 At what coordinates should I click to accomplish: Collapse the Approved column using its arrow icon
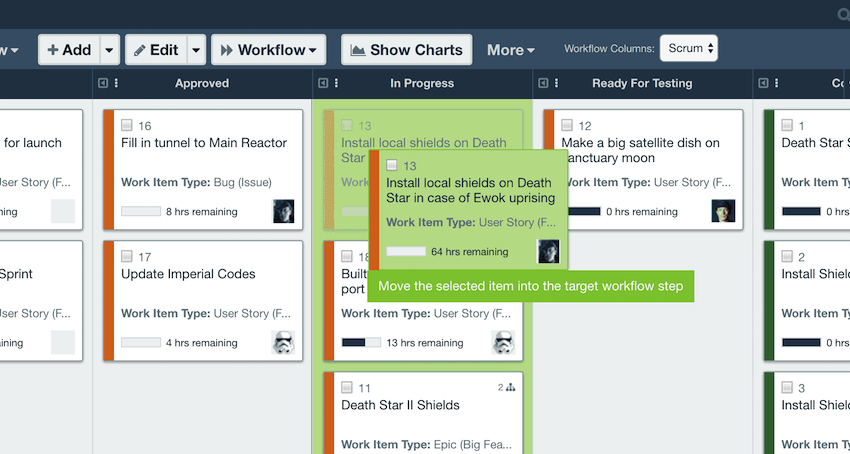tap(103, 83)
